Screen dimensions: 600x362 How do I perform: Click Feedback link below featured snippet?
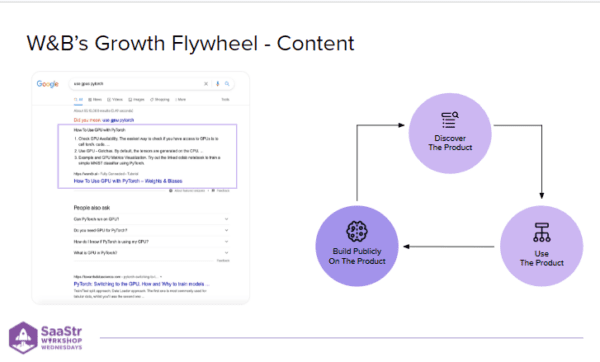(220, 191)
